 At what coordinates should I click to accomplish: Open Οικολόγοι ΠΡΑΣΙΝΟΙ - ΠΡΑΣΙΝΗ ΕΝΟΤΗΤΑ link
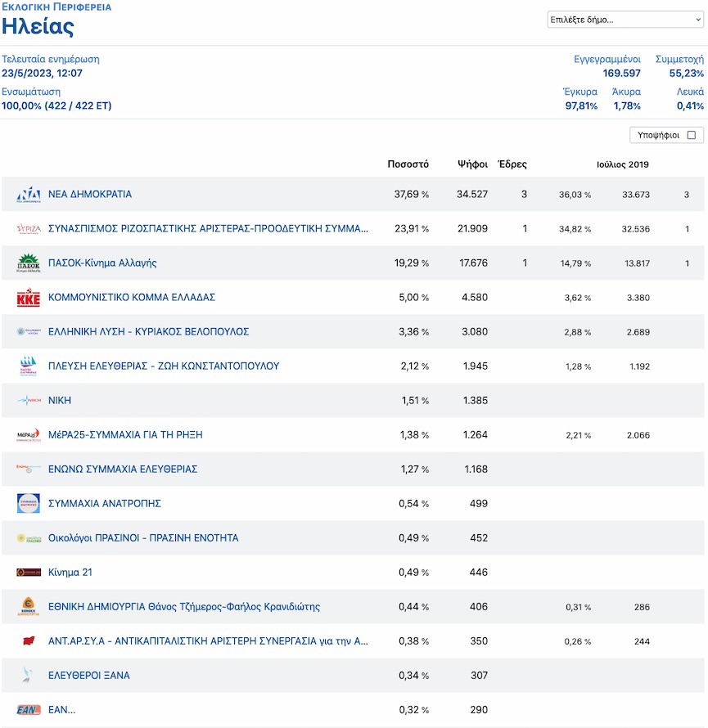click(143, 537)
